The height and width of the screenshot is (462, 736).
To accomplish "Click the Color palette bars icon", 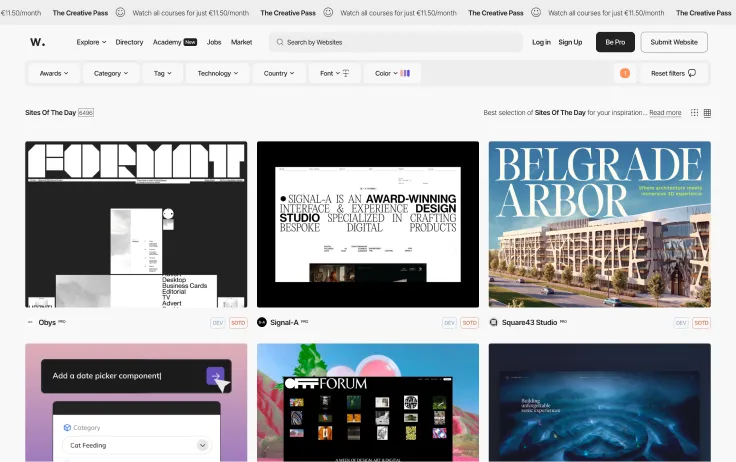I will pyautogui.click(x=405, y=73).
